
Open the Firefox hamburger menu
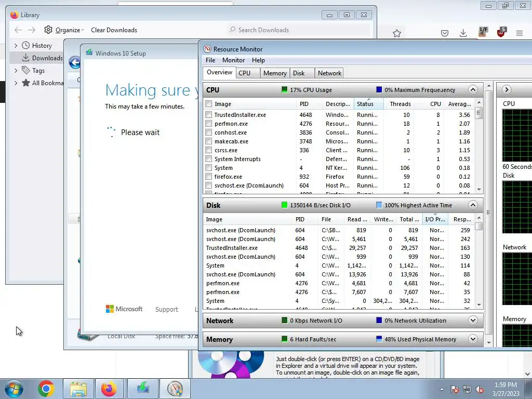point(520,33)
